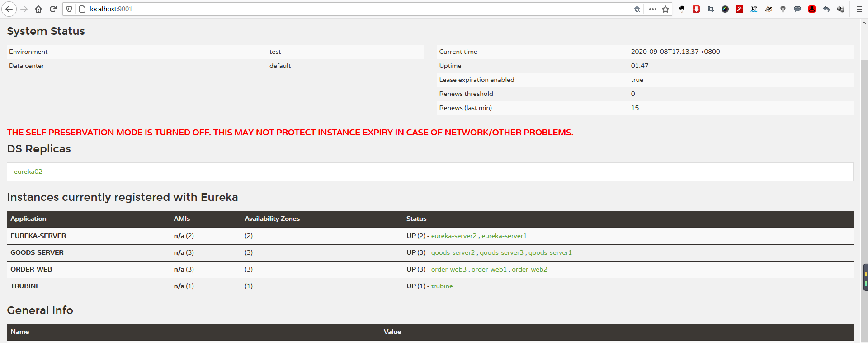Click the scroll up arrow on scrollbar
Screen dimensions: 868x343
(864, 22)
